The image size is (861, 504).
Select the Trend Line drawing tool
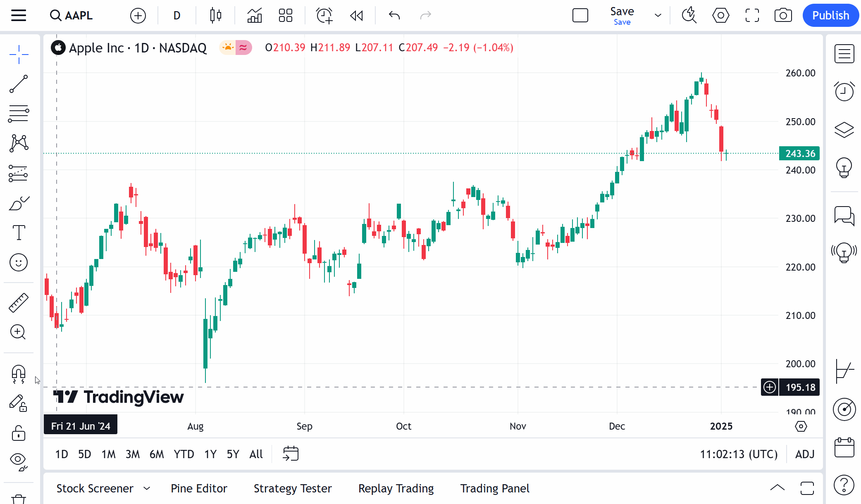pos(19,84)
